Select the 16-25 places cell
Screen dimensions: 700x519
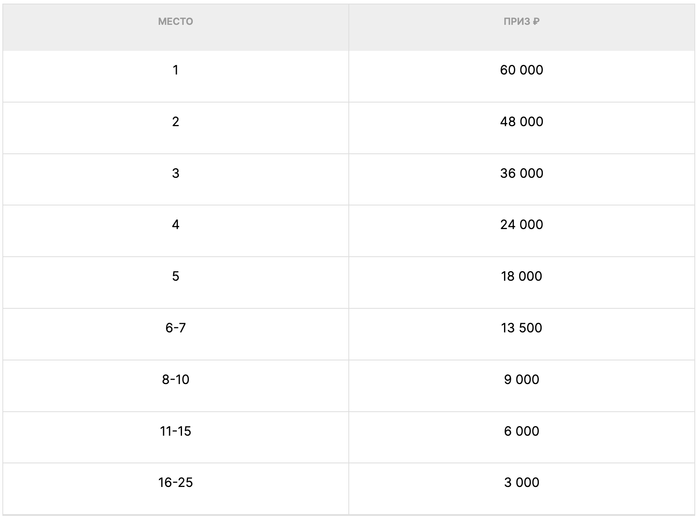coord(175,483)
